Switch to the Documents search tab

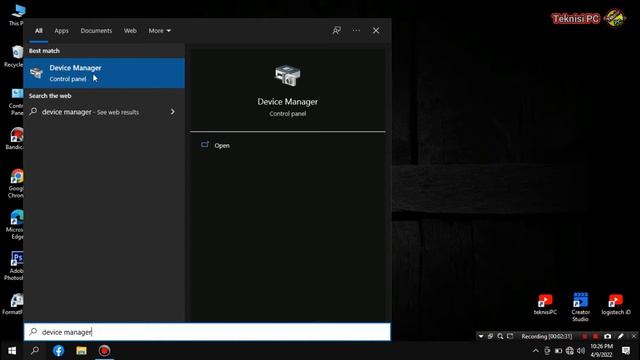[96, 31]
